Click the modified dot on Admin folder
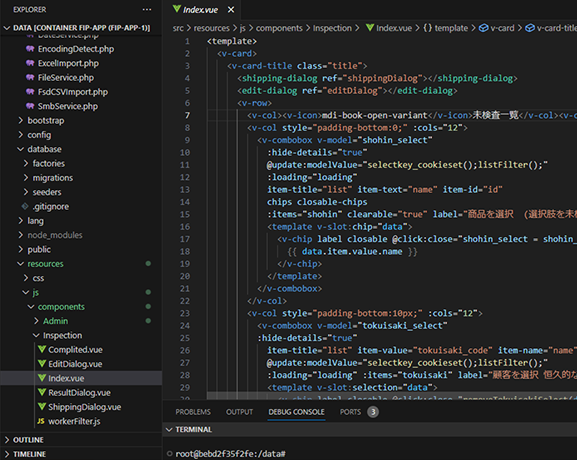The width and height of the screenshot is (577, 460). tap(148, 321)
